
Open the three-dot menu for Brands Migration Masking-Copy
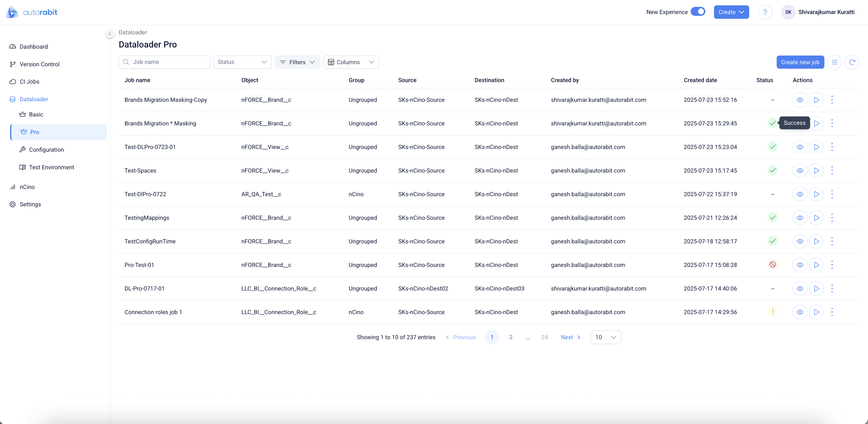(x=832, y=100)
